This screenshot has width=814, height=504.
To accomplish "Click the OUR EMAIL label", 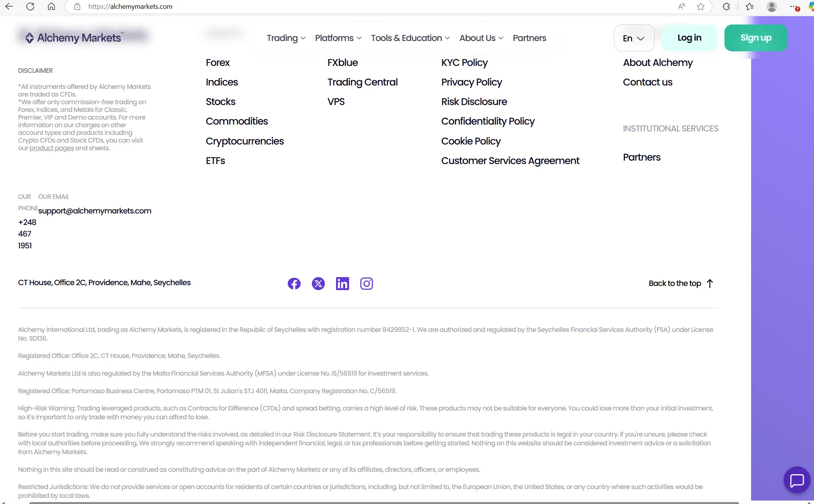I will pos(54,197).
